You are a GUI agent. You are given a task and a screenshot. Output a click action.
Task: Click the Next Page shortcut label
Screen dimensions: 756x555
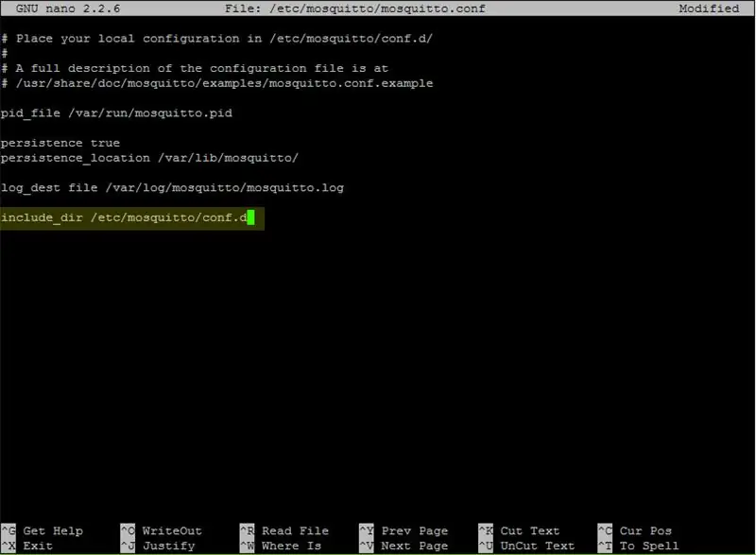(x=404, y=546)
